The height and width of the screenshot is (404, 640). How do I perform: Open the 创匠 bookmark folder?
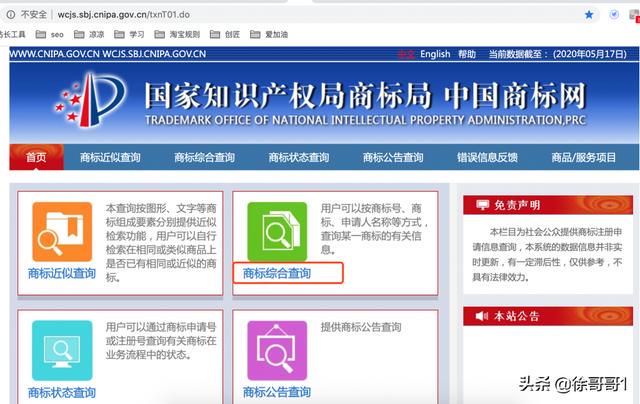[x=224, y=35]
